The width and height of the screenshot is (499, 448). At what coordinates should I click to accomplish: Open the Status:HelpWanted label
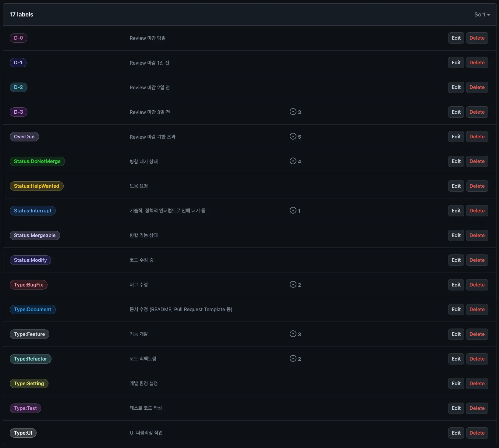click(37, 186)
